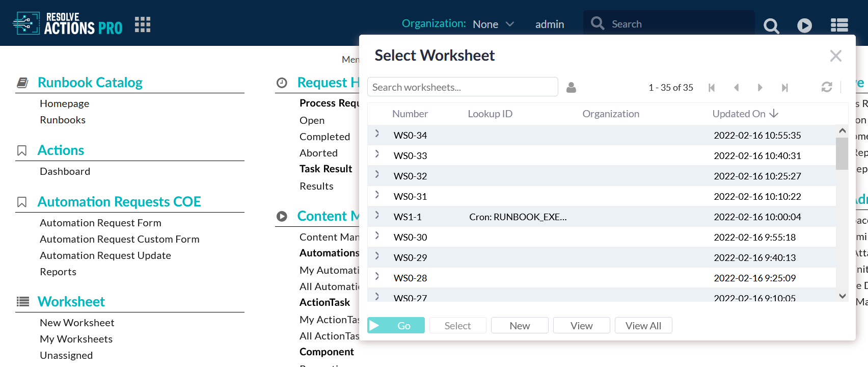Expand the WS0-30 worksheet row
Image resolution: width=868 pixels, height=367 pixels.
[x=377, y=235]
